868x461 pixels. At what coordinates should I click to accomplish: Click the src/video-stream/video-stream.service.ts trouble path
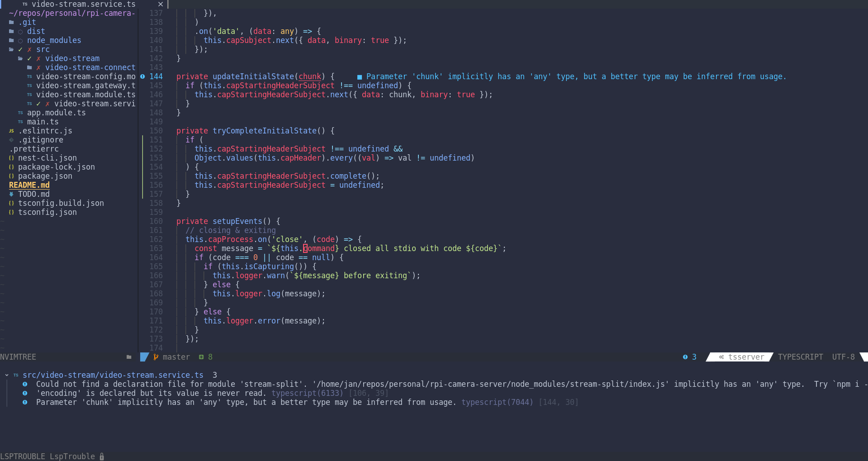tap(113, 375)
